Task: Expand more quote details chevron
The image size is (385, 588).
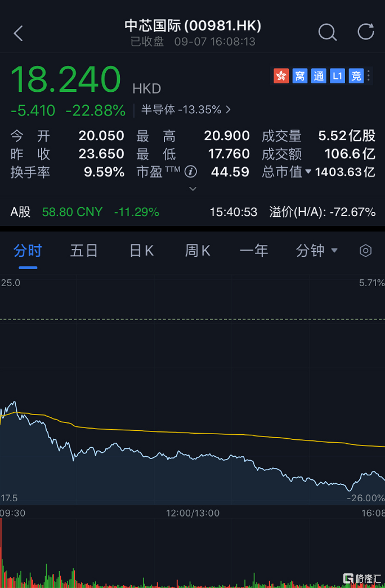Action: (192, 189)
